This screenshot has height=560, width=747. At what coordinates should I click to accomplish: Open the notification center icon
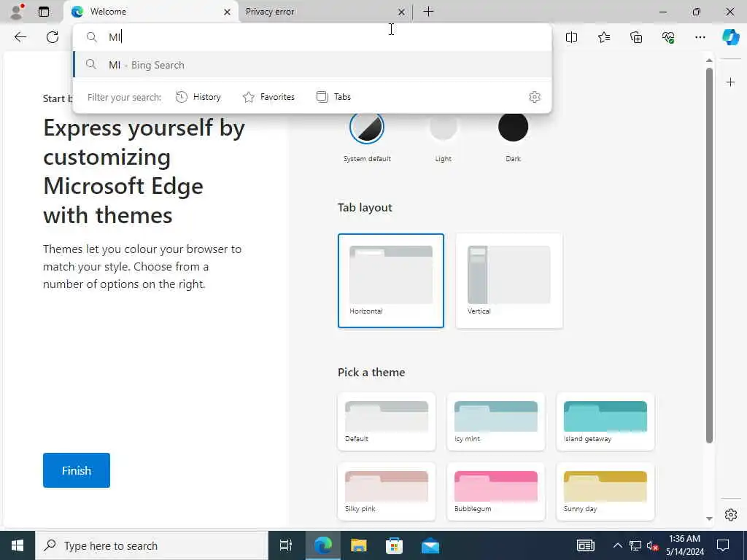point(723,545)
